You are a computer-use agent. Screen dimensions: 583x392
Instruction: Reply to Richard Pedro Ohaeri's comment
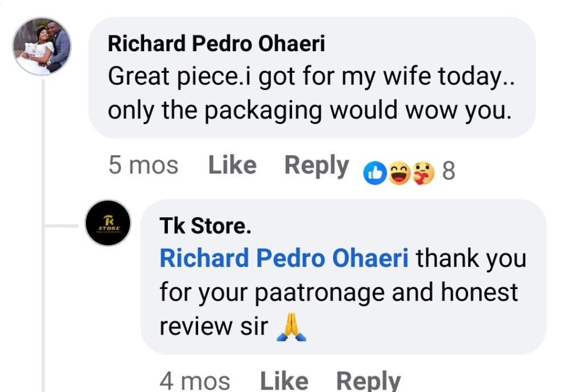tap(317, 166)
